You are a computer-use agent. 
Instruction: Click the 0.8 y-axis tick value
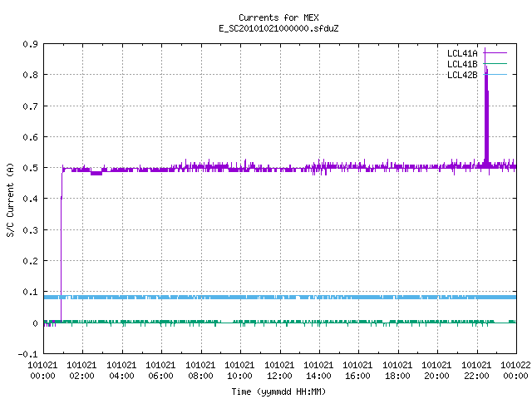click(x=30, y=75)
